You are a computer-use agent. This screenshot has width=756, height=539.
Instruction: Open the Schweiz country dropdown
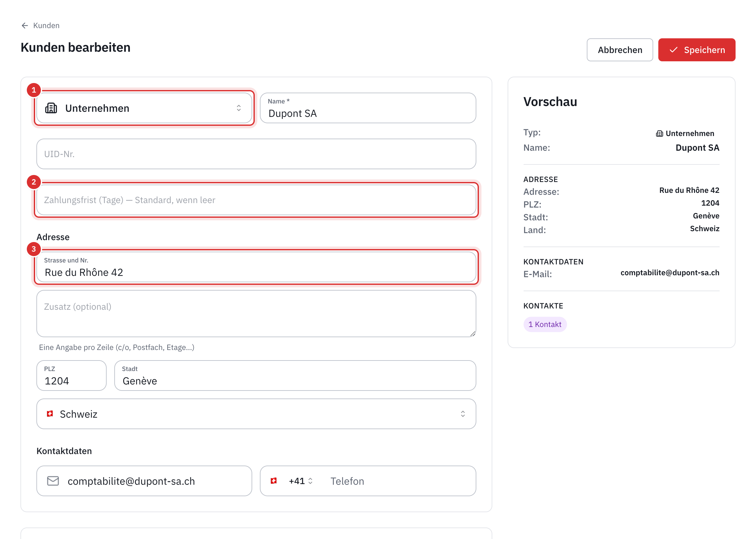256,414
